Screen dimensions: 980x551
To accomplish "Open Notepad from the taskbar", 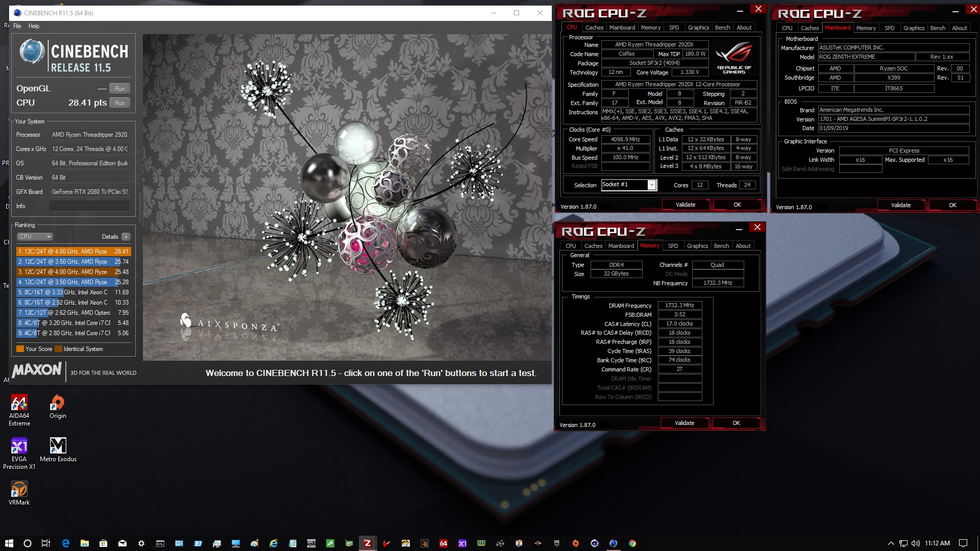I will [x=292, y=543].
